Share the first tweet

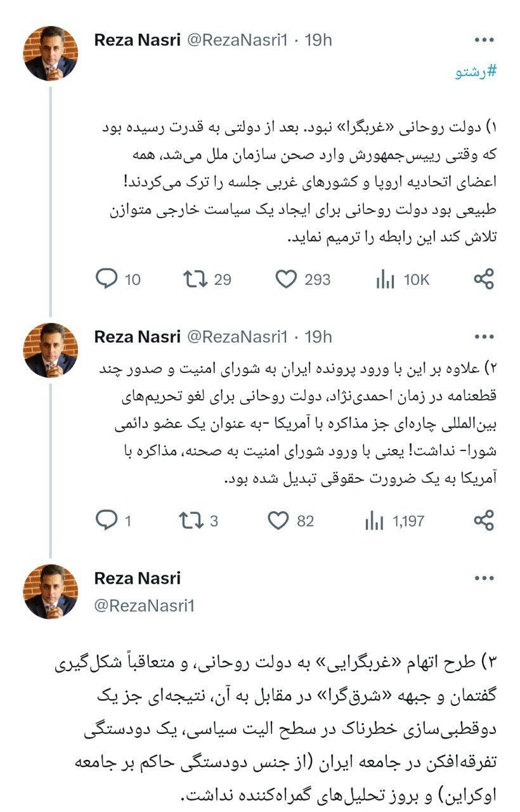(483, 279)
